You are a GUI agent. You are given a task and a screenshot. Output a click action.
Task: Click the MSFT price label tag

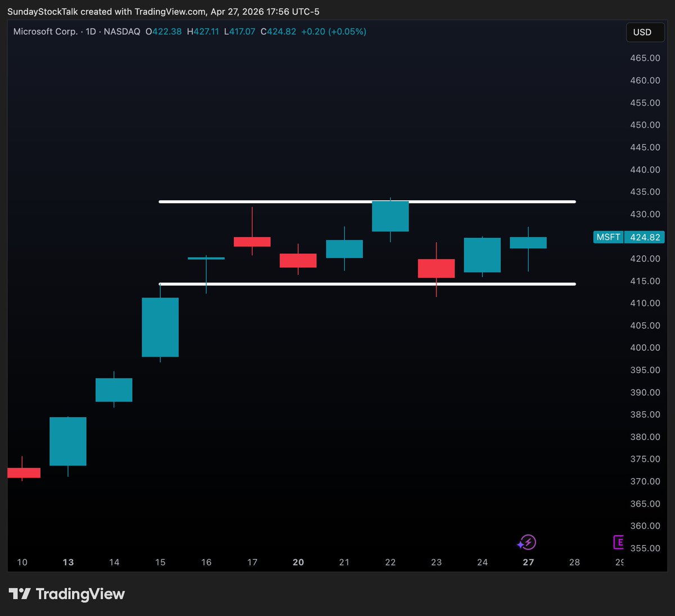pos(608,237)
